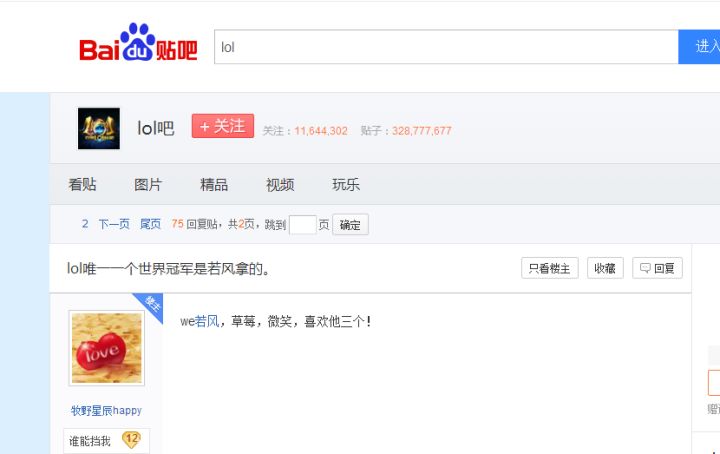The height and width of the screenshot is (454, 720).
Task: Click the follower count 11,644,302
Action: [321, 131]
